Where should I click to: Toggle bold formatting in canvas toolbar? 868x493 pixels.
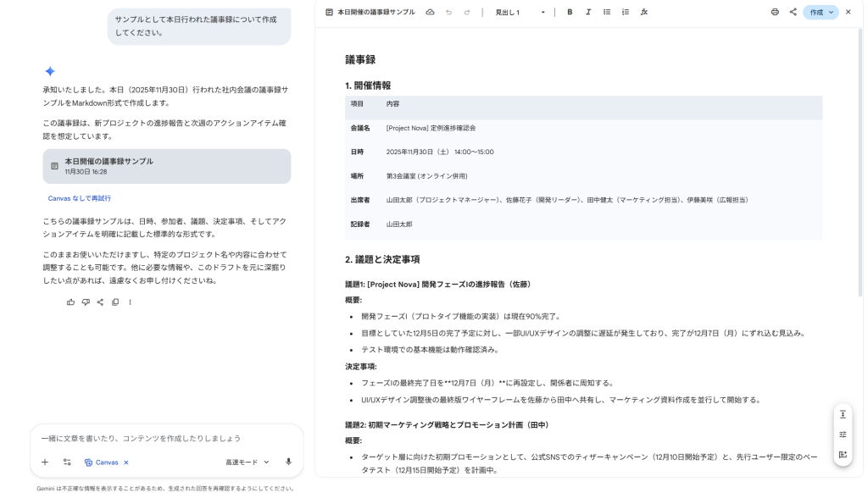tap(570, 12)
